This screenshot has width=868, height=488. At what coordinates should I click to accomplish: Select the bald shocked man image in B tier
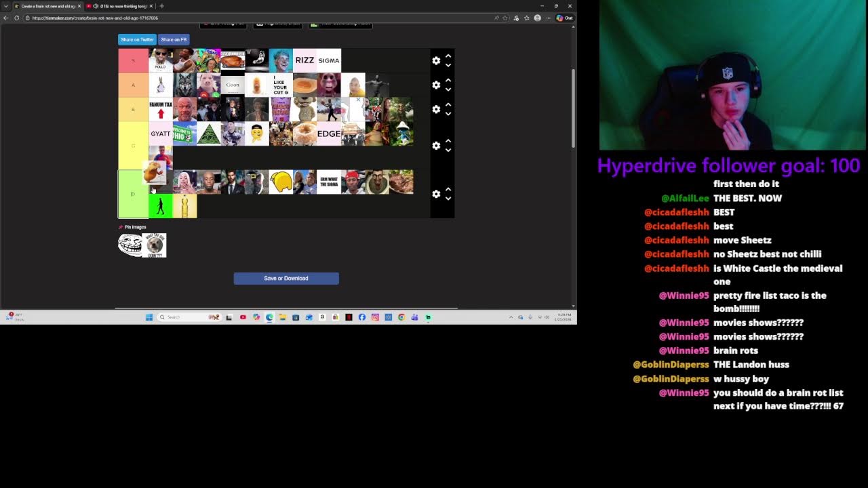184,109
